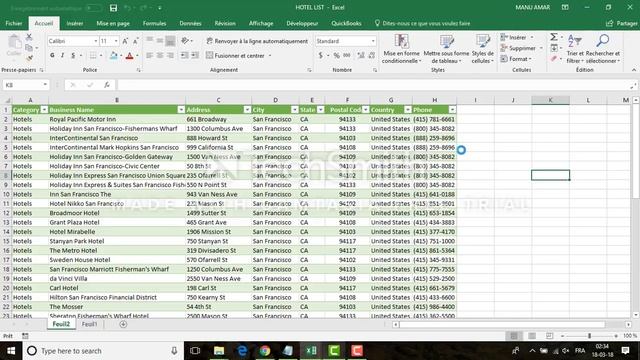Click the Type here to search box

(102, 351)
